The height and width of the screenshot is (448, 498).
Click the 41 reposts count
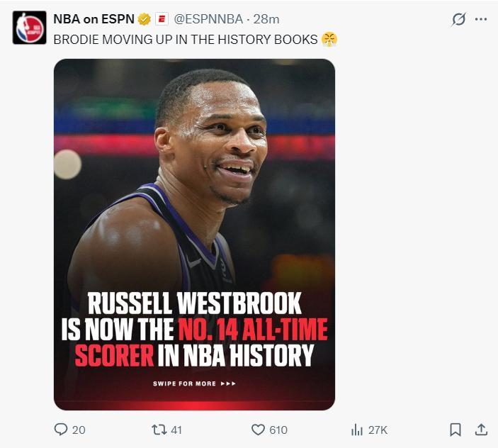tap(176, 430)
